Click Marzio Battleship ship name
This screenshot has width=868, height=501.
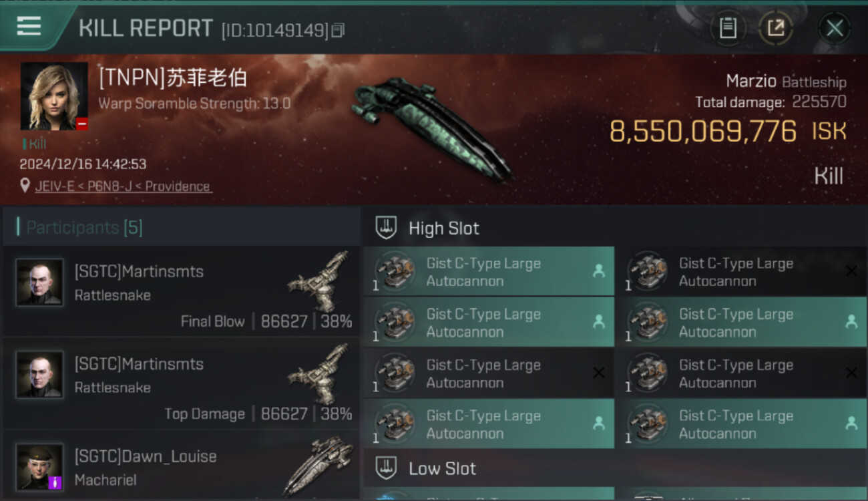[x=786, y=82]
